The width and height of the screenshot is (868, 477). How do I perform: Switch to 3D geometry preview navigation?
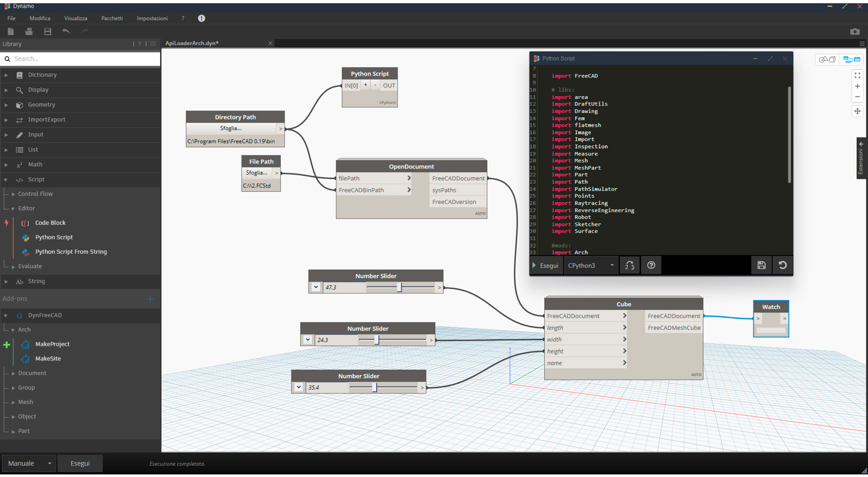pyautogui.click(x=827, y=59)
